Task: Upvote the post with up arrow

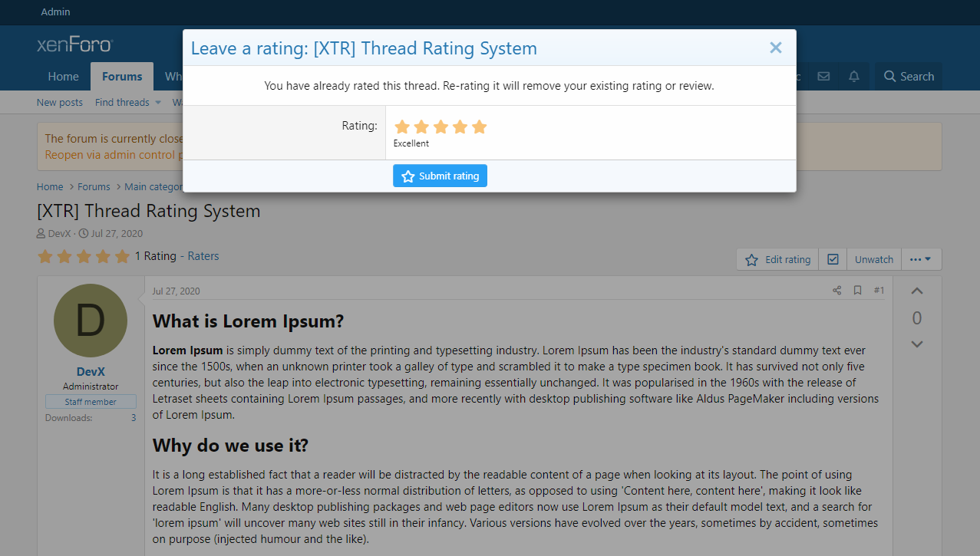Action: pos(916,291)
